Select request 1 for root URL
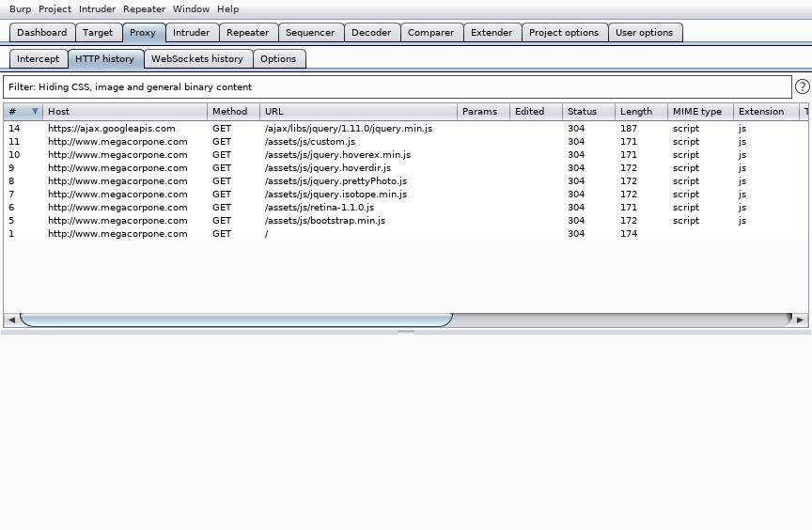Viewport: 812px width, 530px height. [x=117, y=234]
